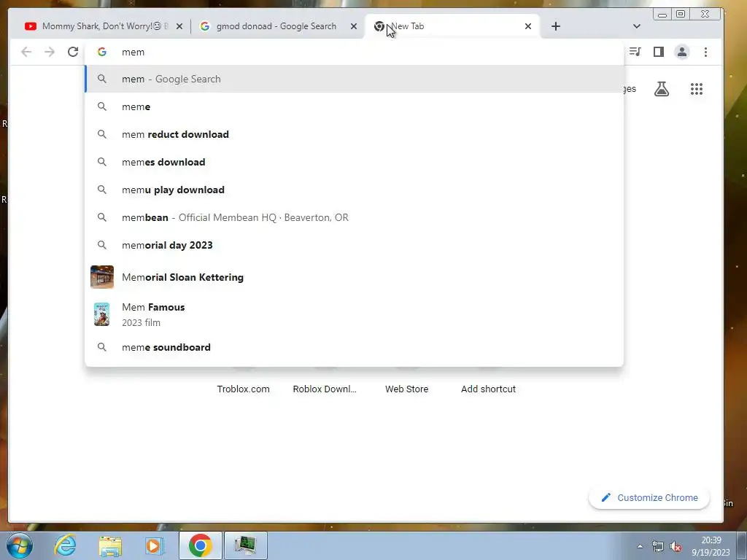
Task: Select the 'membean' Official Membean HQ suggestion
Action: 354,217
